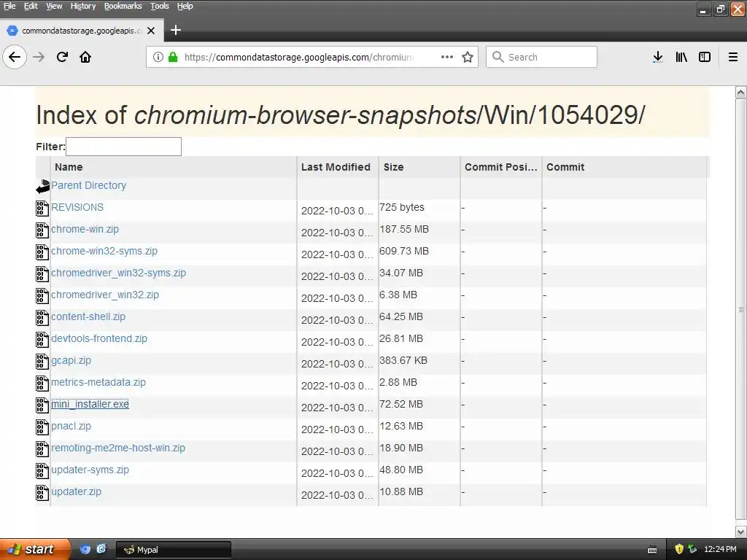This screenshot has height=560, width=747.
Task: Open the Tools menu
Action: (159, 6)
